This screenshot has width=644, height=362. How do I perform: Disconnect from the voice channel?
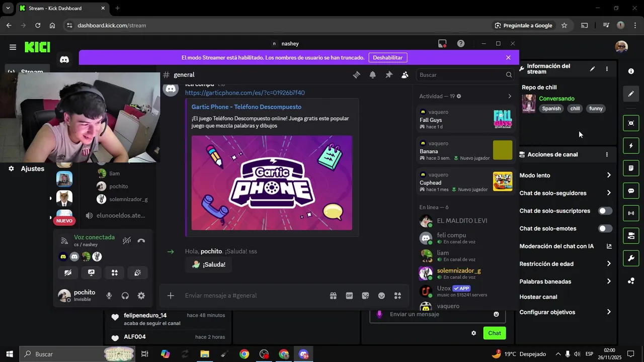pos(141,241)
